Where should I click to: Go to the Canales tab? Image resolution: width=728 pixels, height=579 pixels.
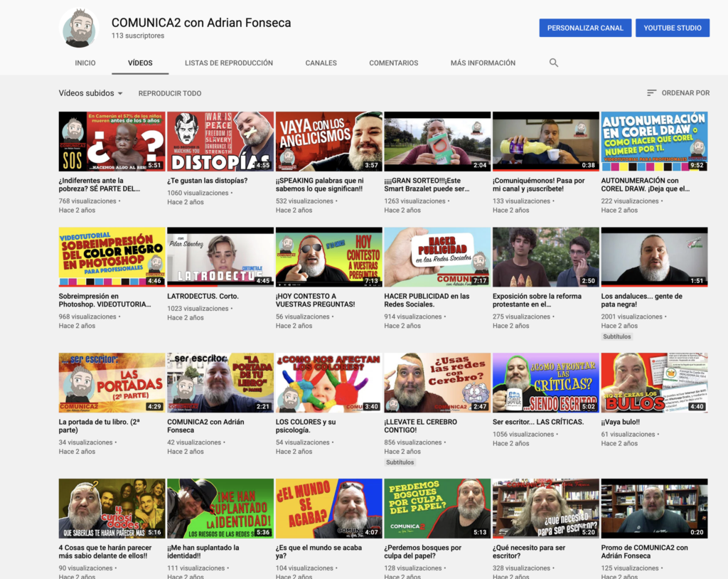click(x=321, y=63)
